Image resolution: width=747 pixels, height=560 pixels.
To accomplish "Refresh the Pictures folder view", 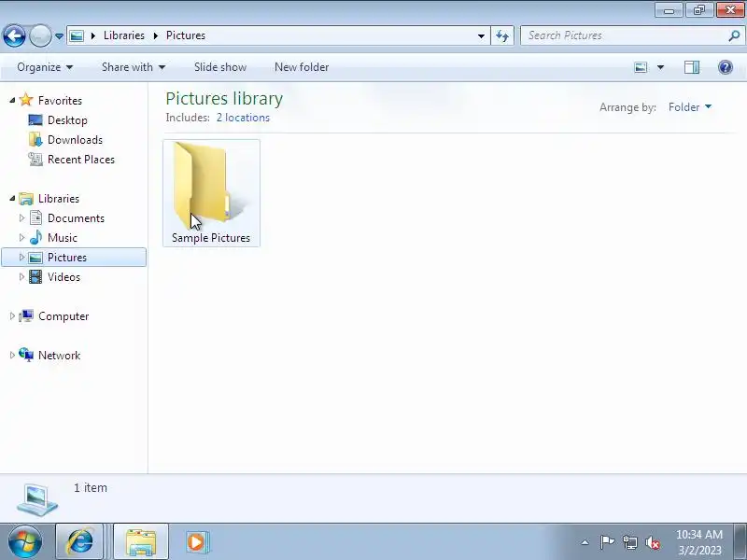I will 502,35.
